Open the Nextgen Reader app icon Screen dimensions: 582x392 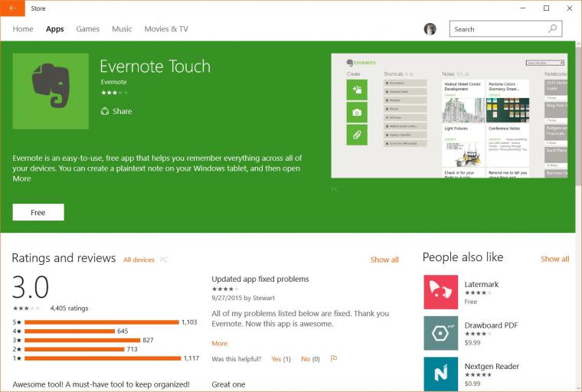point(440,374)
